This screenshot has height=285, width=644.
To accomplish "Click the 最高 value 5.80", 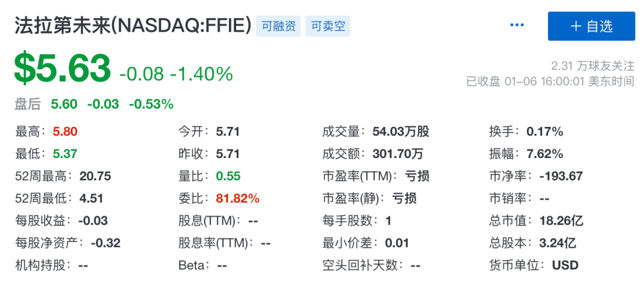I will tap(65, 132).
